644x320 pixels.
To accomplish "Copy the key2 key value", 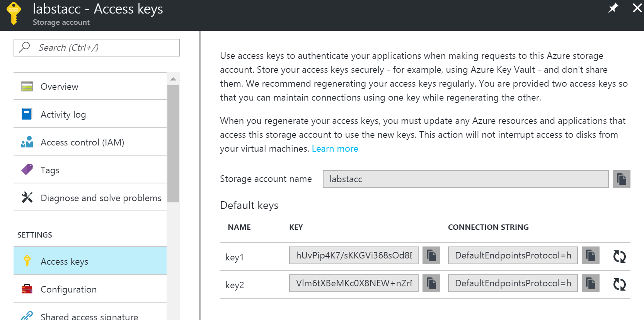I will coord(431,283).
